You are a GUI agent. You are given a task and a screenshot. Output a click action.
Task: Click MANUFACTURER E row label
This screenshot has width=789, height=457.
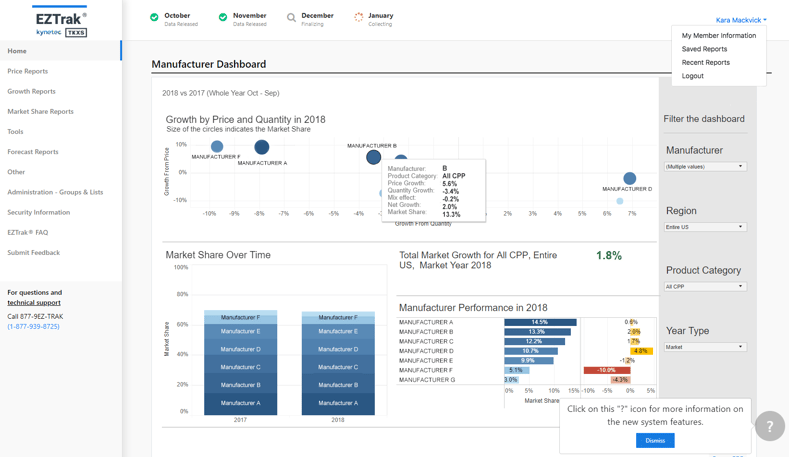pos(426,360)
